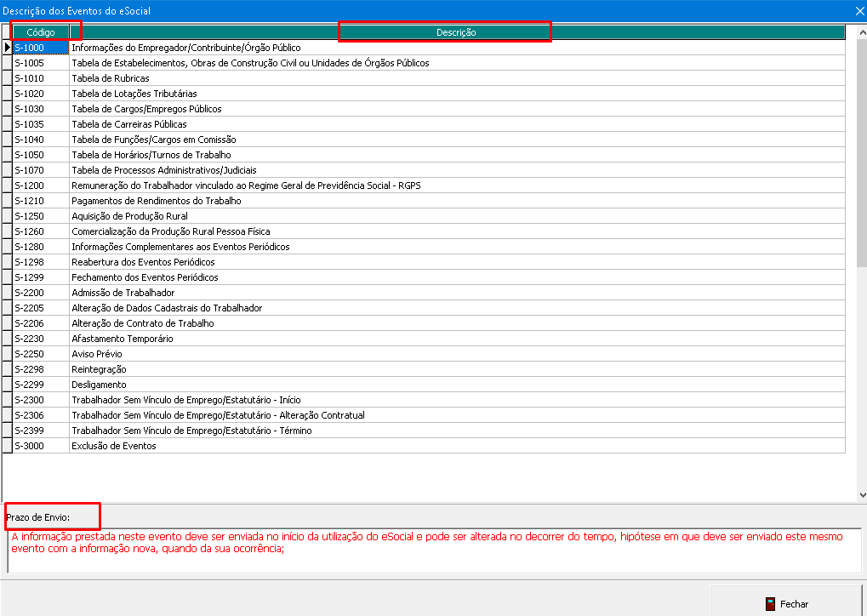Click the Fechar button
867x616 pixels.
click(787, 603)
